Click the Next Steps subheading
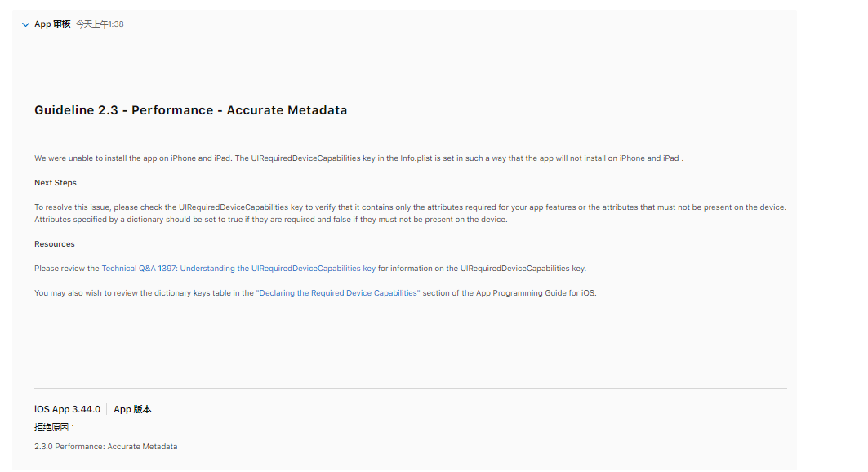Image resolution: width=868 pixels, height=472 pixels. click(x=56, y=183)
